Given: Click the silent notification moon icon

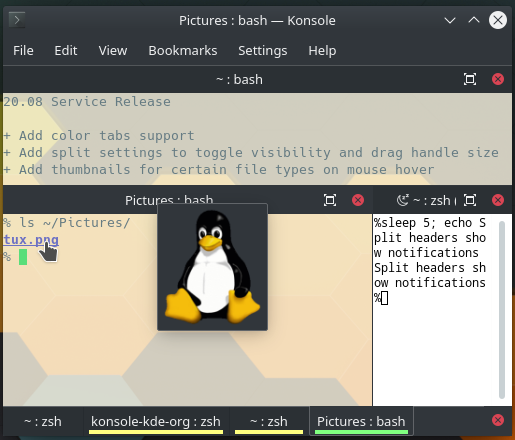Looking at the screenshot, I should point(403,200).
